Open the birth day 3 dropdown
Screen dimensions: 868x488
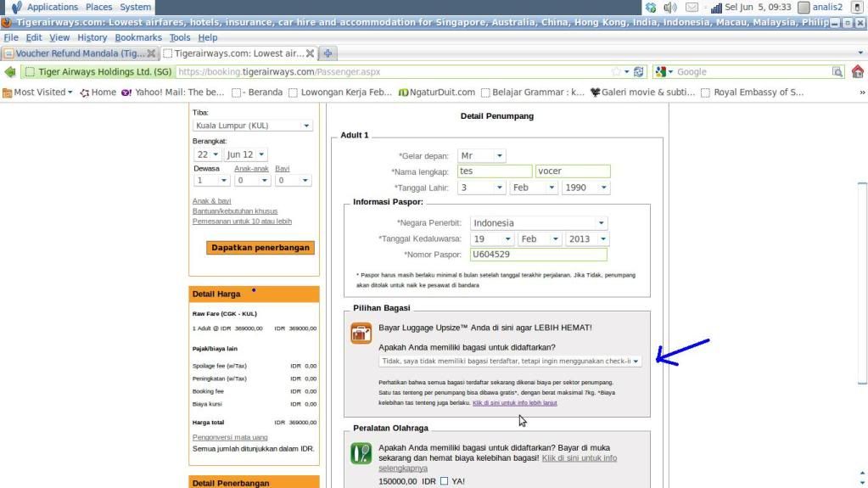tap(482, 188)
